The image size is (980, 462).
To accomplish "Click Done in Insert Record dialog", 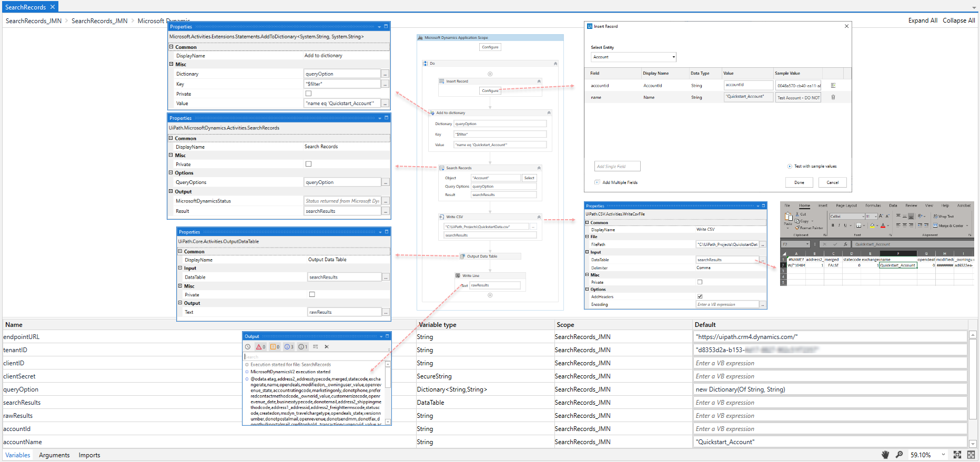I will tap(799, 182).
